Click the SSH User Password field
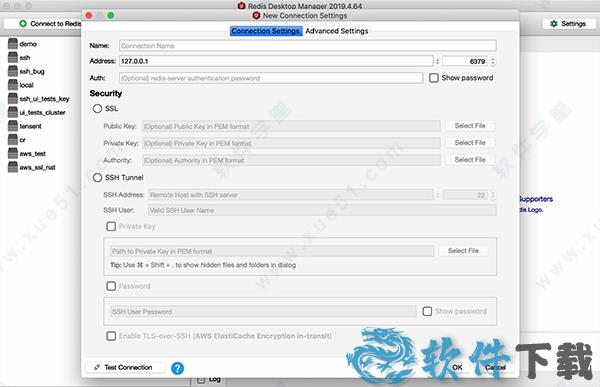 coord(263,312)
